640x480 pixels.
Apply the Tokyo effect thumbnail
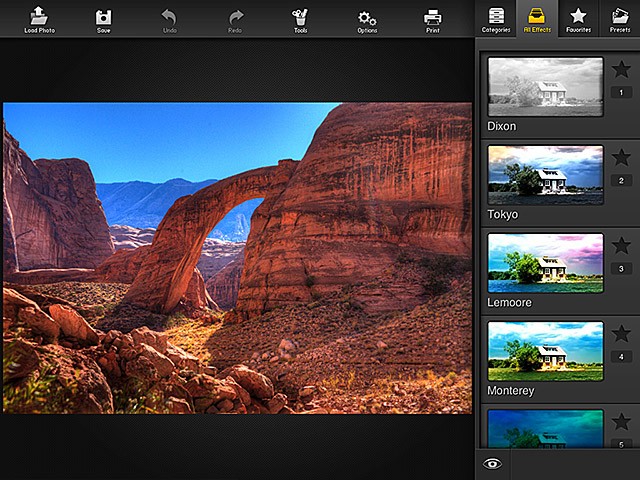click(545, 175)
